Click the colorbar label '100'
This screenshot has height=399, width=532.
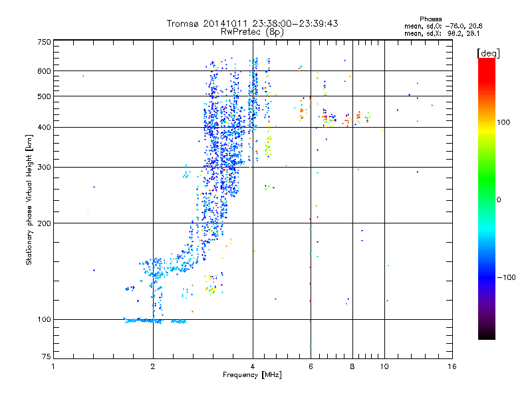point(503,122)
